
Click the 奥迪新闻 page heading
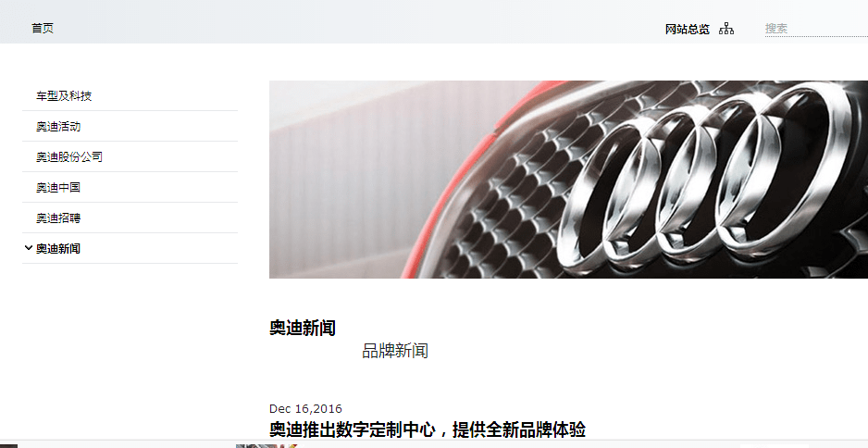click(x=303, y=328)
